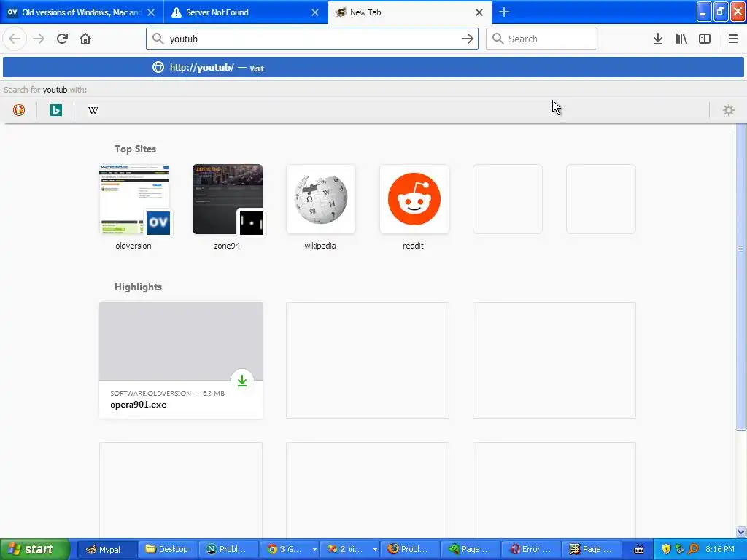747x560 pixels.
Task: Click the Highlights heading
Action: 138,287
